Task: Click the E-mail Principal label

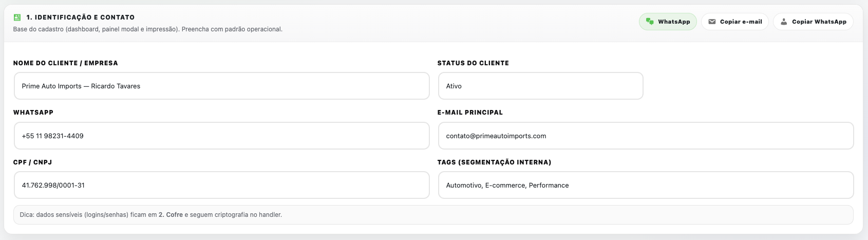Action: 469,113
